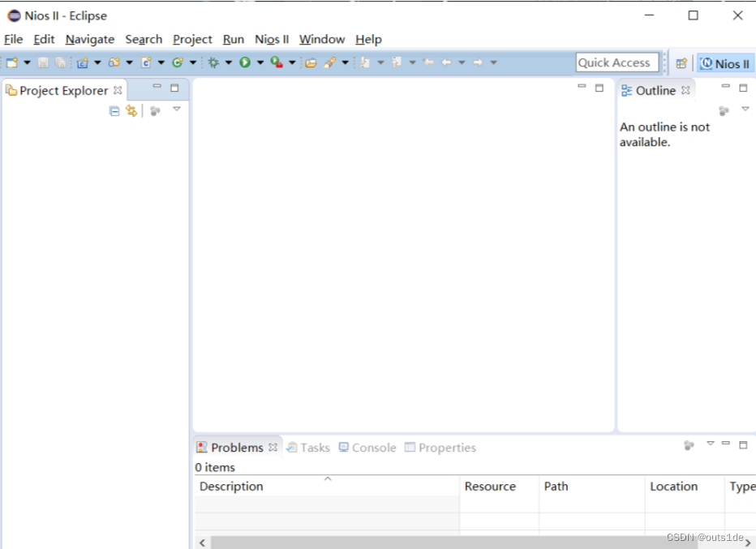Screen dimensions: 756x549
Task: Open the Help menu
Action: [x=368, y=40]
